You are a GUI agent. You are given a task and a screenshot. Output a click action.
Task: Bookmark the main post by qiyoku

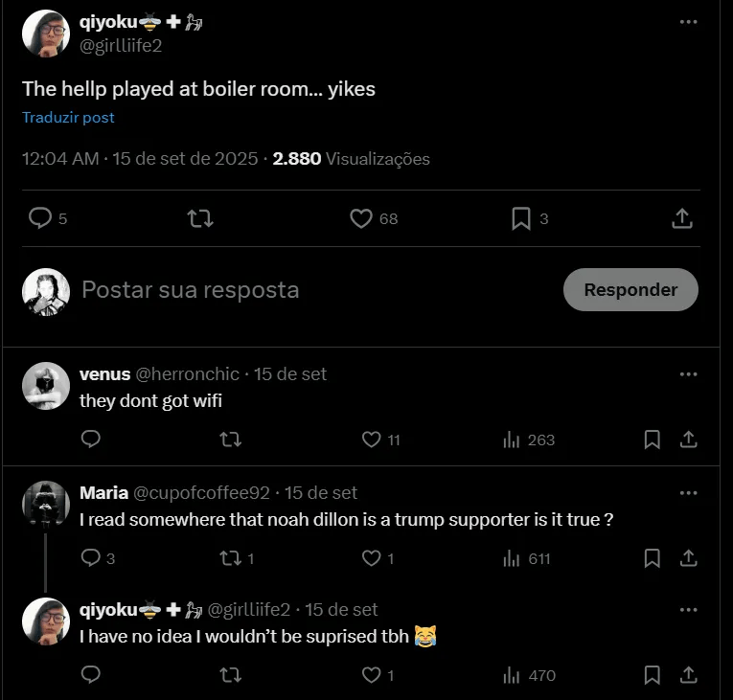521,218
